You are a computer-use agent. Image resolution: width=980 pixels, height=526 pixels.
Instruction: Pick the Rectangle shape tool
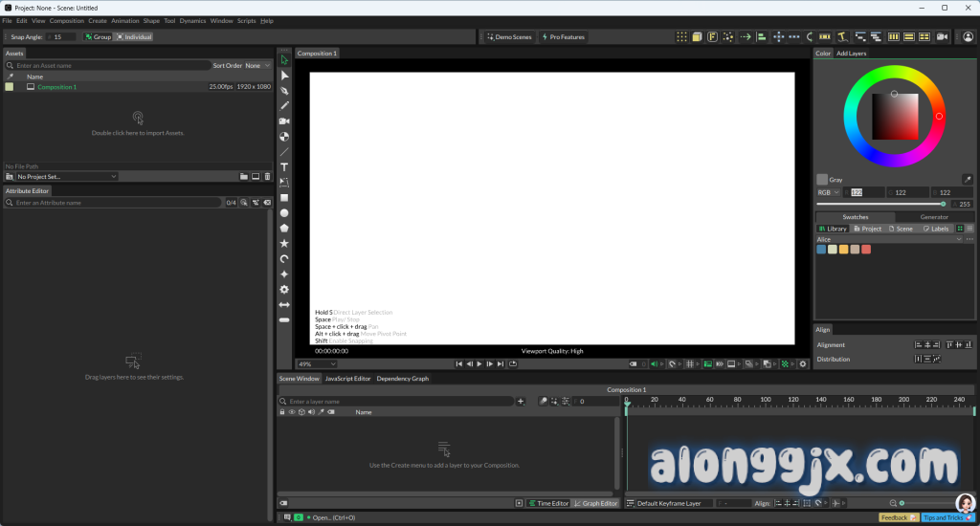coord(284,198)
